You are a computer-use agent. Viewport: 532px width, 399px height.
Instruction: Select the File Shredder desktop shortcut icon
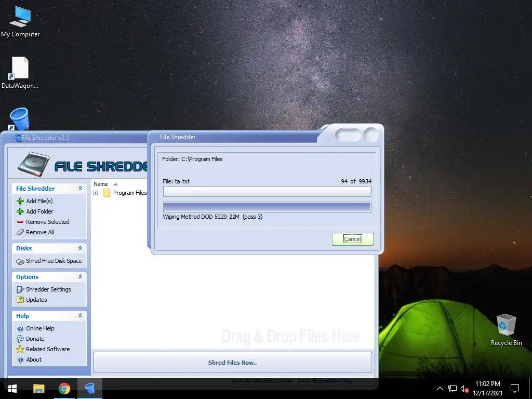pyautogui.click(x=19, y=119)
